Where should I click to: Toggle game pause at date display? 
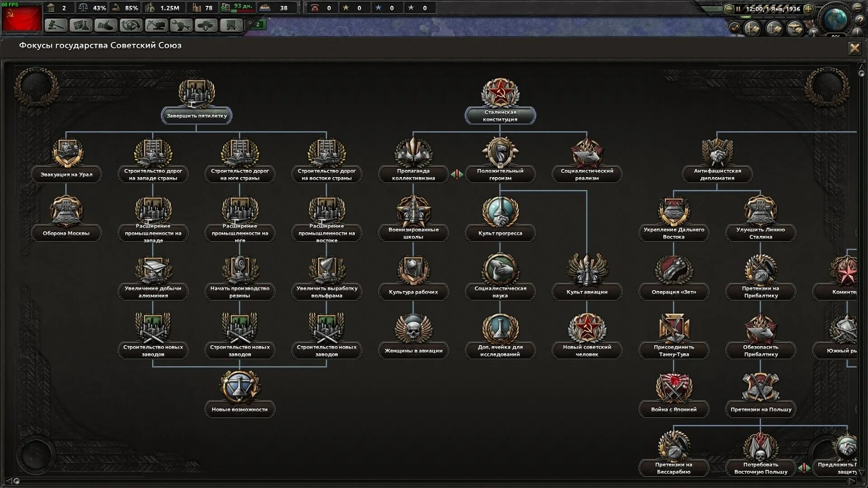[773, 9]
